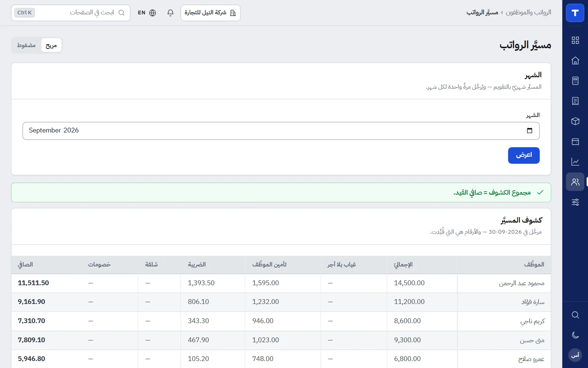
Task: Click the Ctrl K shortcut badge
Action: point(25,13)
